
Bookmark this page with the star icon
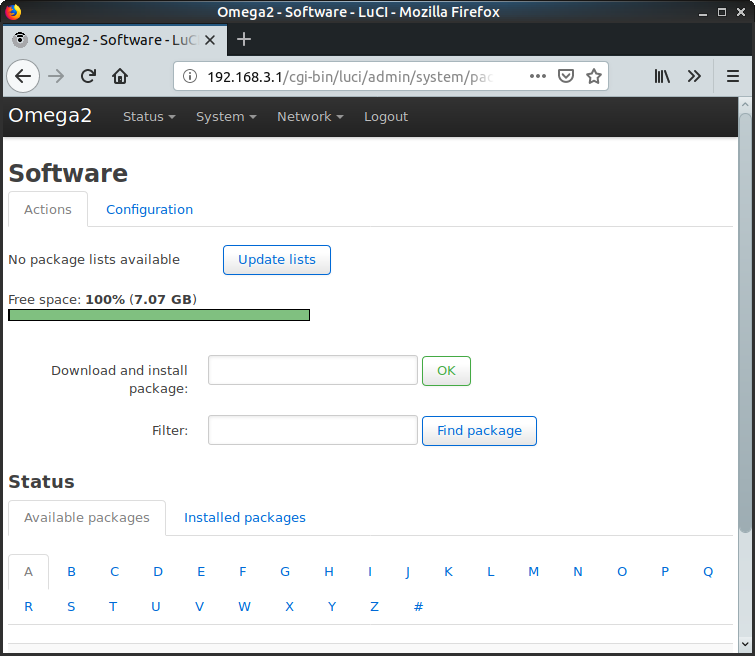(594, 76)
